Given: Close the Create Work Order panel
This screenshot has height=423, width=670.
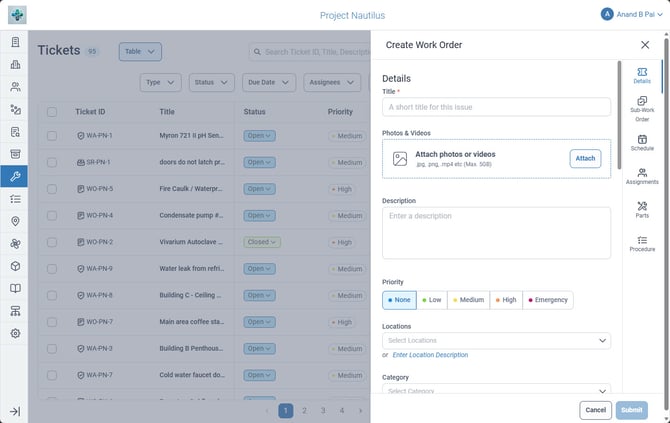Looking at the screenshot, I should pyautogui.click(x=645, y=45).
